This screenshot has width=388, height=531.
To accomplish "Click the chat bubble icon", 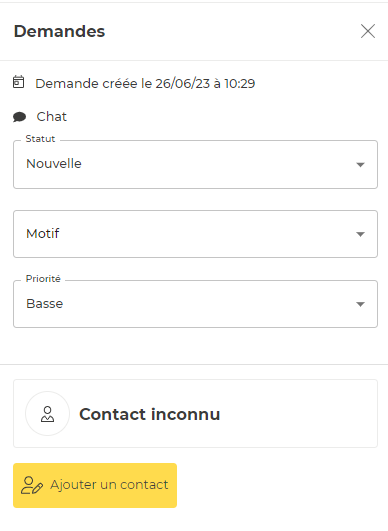I will click(x=20, y=117).
